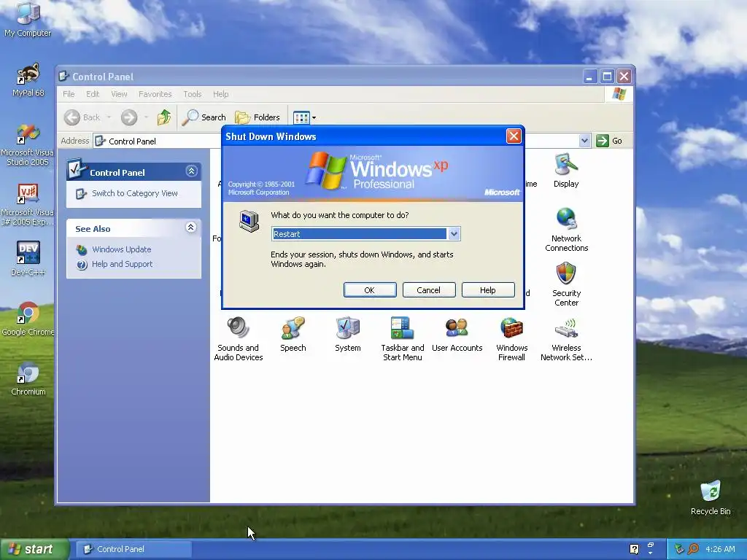Screen dimensions: 747x560
Task: Click the Up folder toolbar icon
Action: tap(164, 117)
